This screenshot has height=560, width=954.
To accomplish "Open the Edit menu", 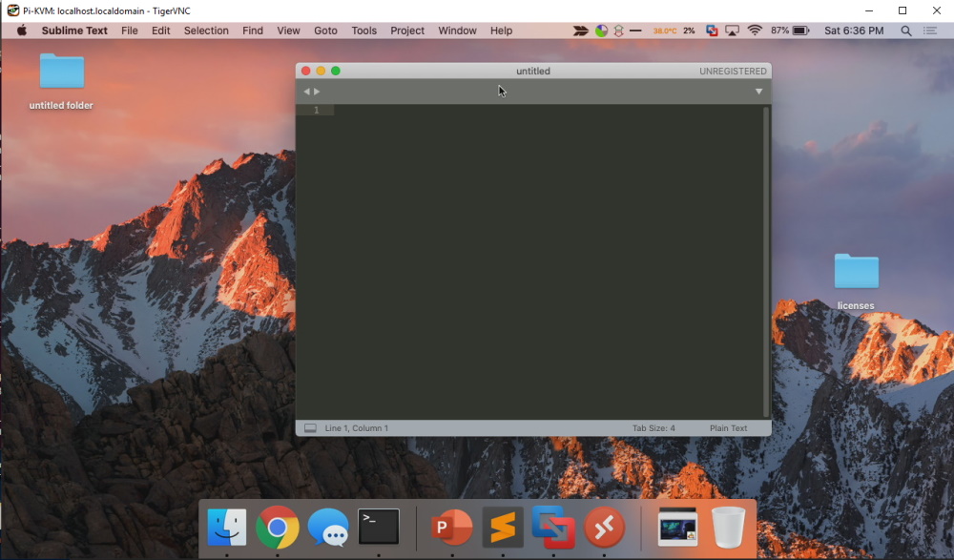I will coord(160,31).
